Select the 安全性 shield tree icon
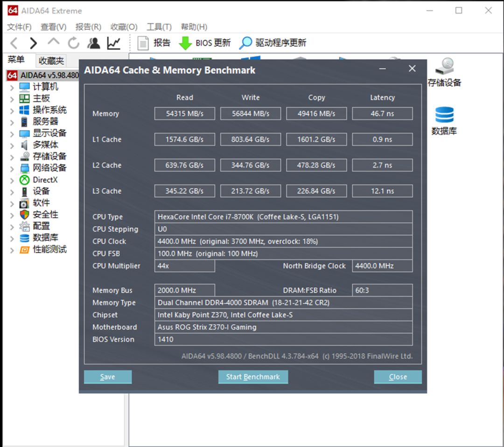Image resolution: width=504 pixels, height=447 pixels. point(24,215)
